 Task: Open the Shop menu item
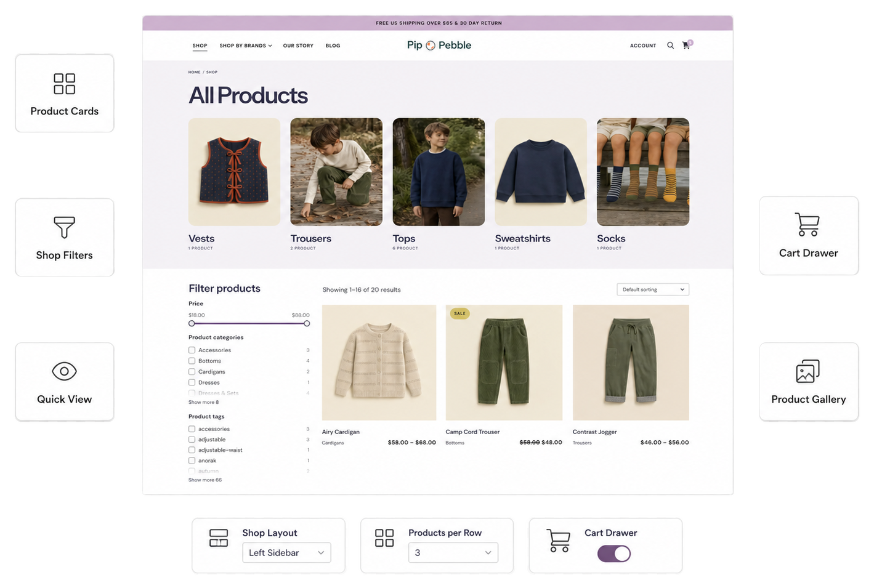point(200,46)
